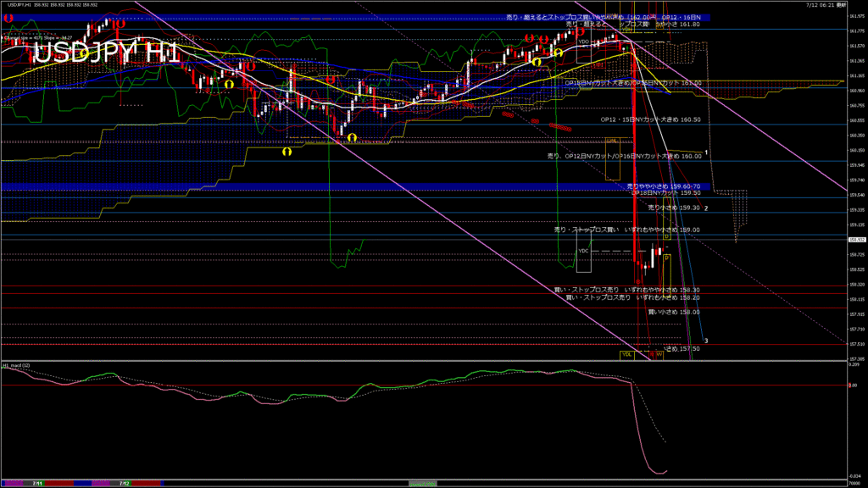Select the YDO label near the price peak

point(583,41)
